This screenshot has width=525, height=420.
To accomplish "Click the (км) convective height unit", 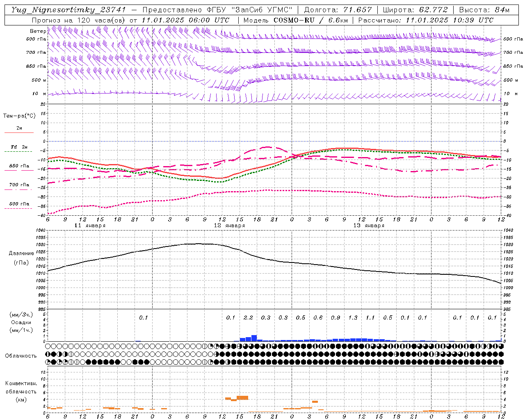I will pos(21,399).
